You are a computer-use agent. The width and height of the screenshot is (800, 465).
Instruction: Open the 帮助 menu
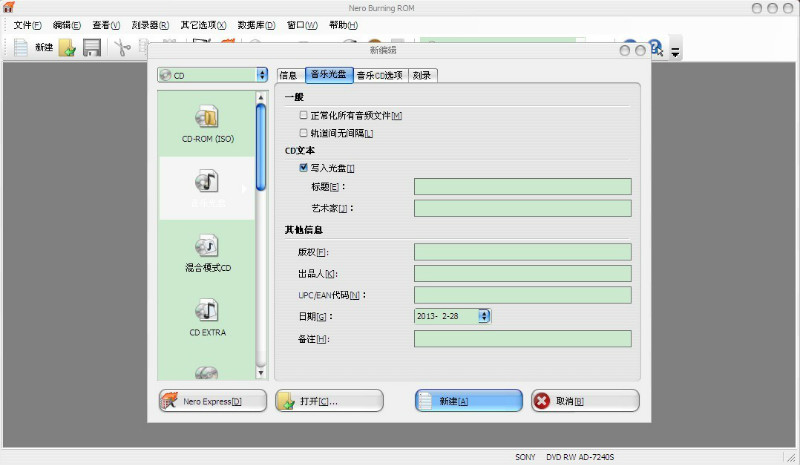[x=343, y=25]
